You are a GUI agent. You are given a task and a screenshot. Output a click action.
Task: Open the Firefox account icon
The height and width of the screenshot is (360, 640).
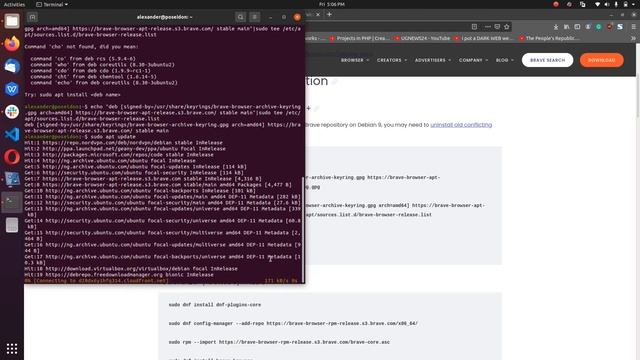[588, 27]
